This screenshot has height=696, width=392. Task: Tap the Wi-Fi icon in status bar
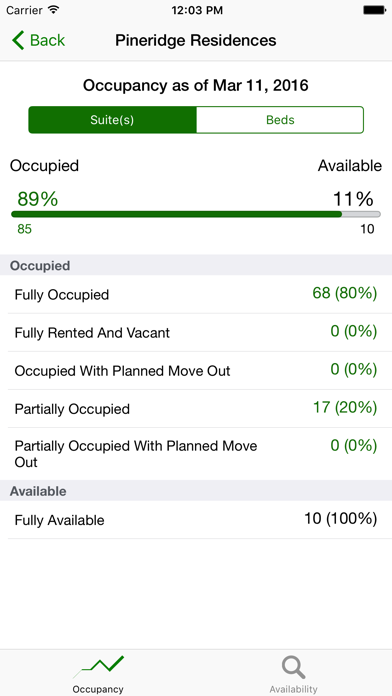54,10
